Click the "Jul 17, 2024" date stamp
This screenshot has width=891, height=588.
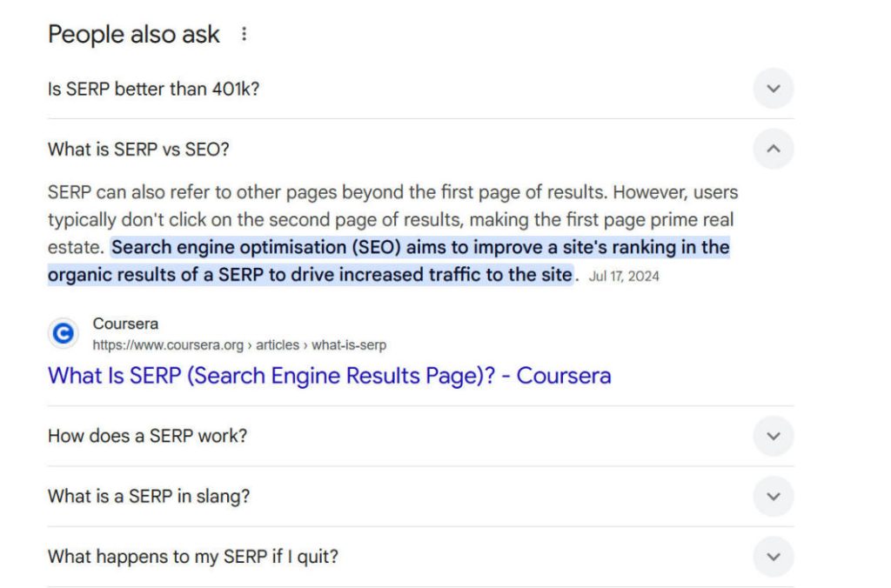click(624, 277)
